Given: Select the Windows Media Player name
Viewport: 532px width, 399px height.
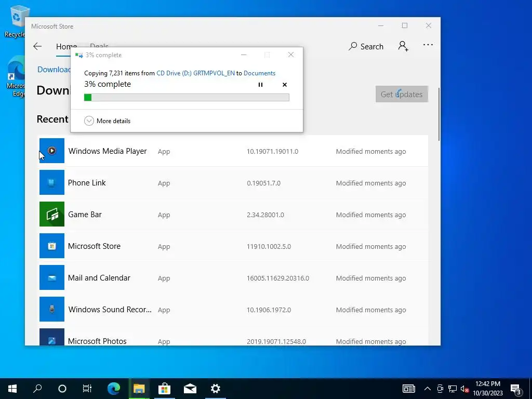Looking at the screenshot, I should coord(108,151).
